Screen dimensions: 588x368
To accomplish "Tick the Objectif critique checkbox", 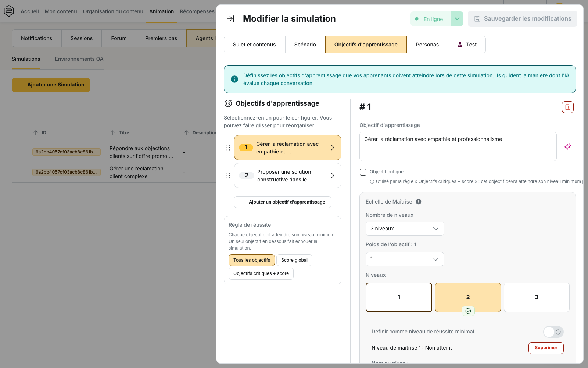I will pyautogui.click(x=363, y=172).
